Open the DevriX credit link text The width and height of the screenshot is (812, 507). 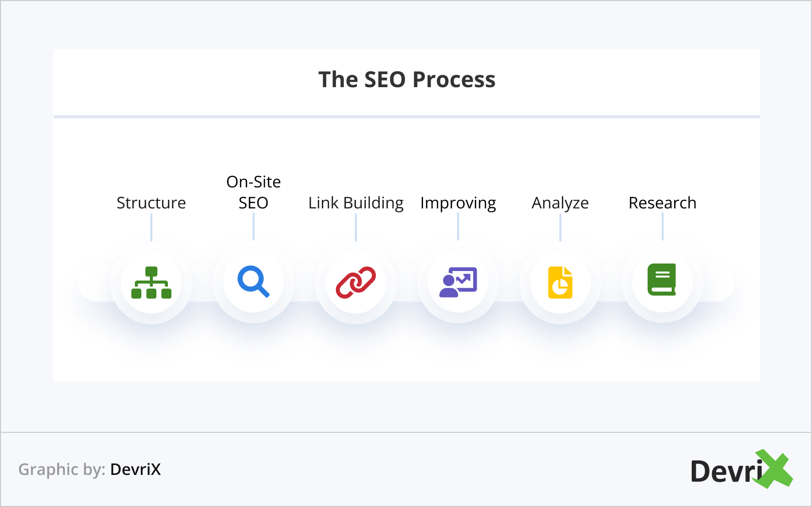click(x=135, y=469)
